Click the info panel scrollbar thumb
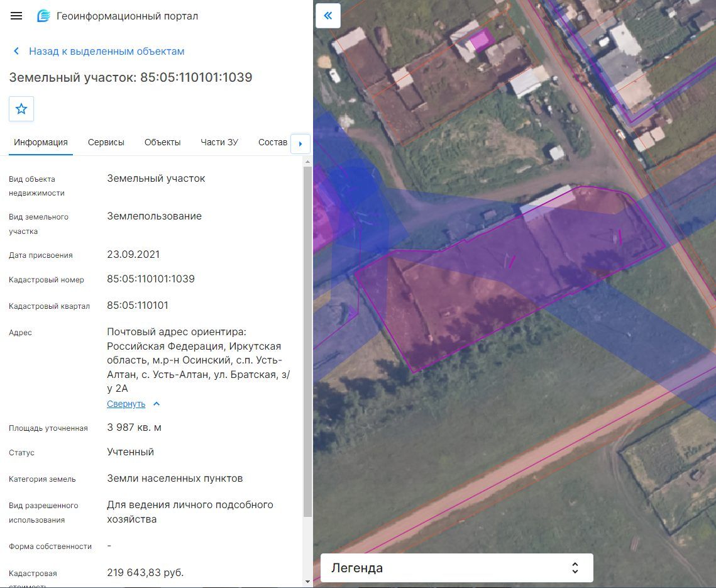Viewport: 716px width, 588px height. 307,341
